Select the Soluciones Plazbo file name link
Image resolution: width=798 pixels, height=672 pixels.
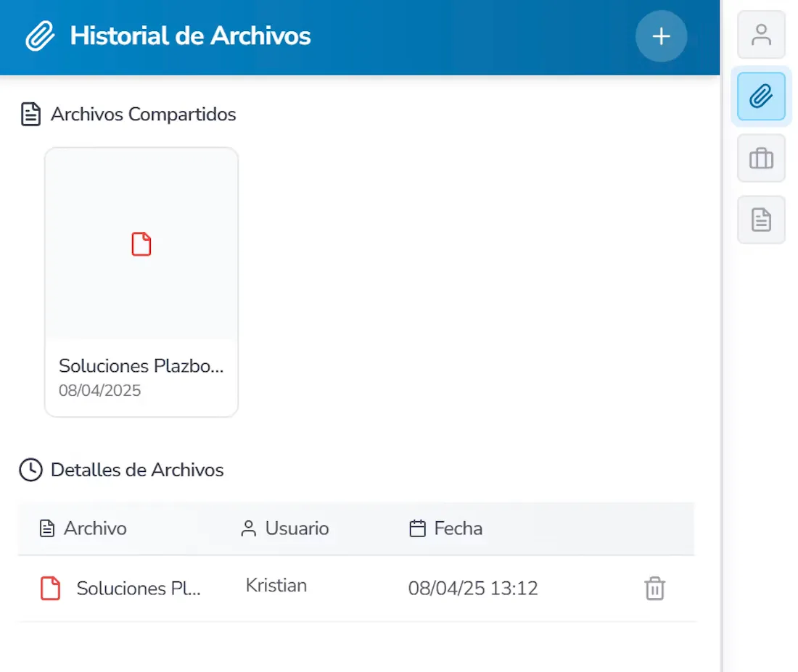(140, 366)
